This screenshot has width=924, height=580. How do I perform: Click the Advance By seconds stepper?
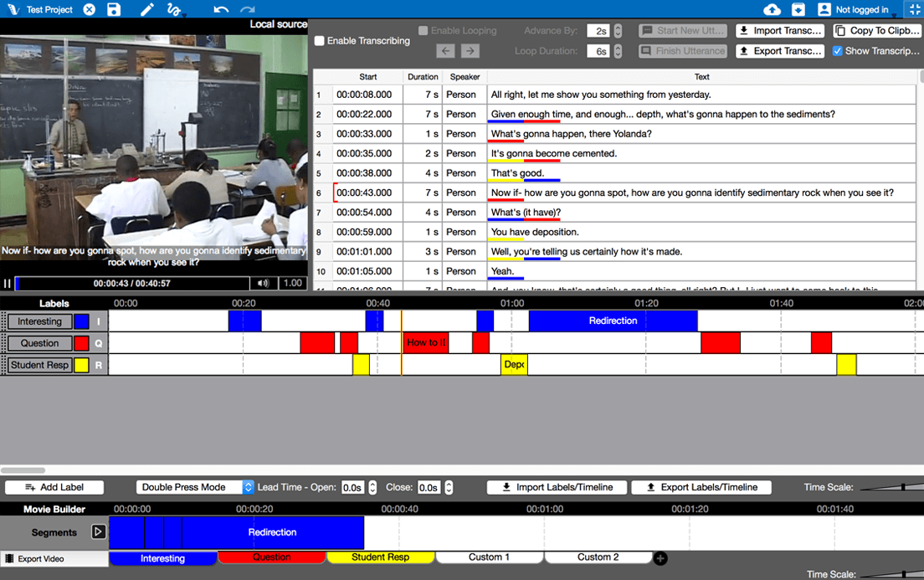[x=618, y=31]
